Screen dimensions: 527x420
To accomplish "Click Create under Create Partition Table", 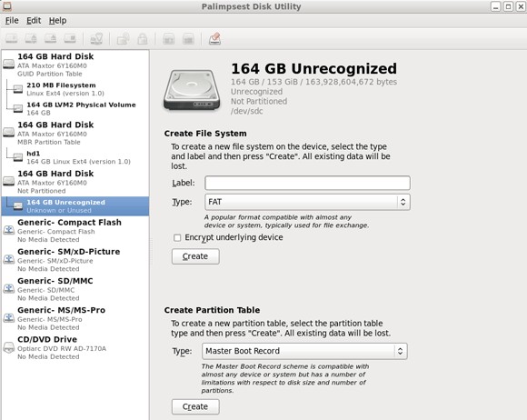I will (195, 406).
